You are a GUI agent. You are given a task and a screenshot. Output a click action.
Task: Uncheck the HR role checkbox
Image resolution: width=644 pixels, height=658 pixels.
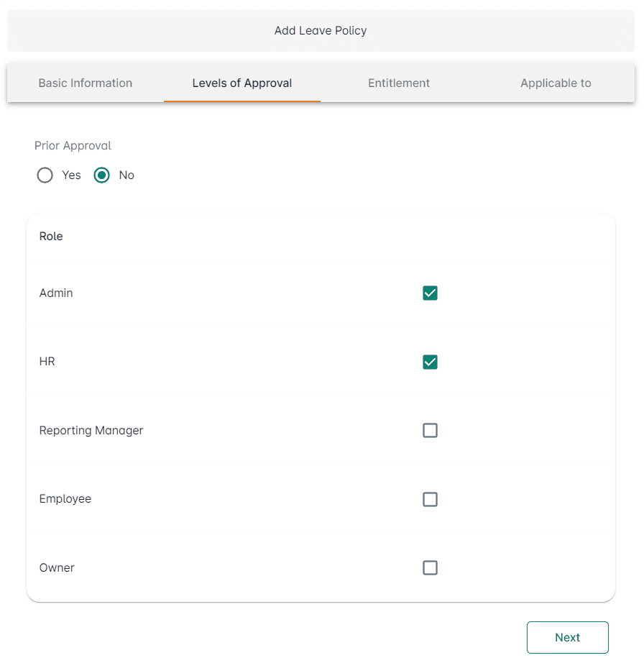[x=430, y=362]
